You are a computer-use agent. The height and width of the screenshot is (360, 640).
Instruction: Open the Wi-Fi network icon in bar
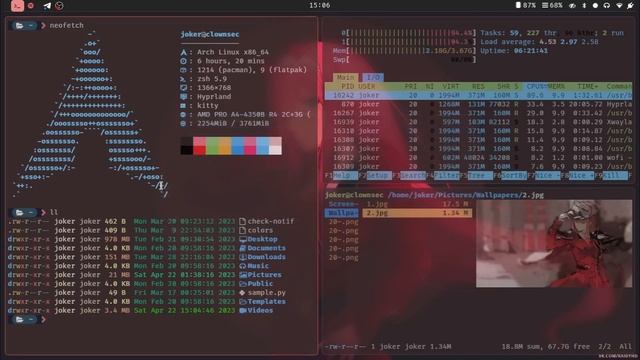pyautogui.click(x=619, y=5)
